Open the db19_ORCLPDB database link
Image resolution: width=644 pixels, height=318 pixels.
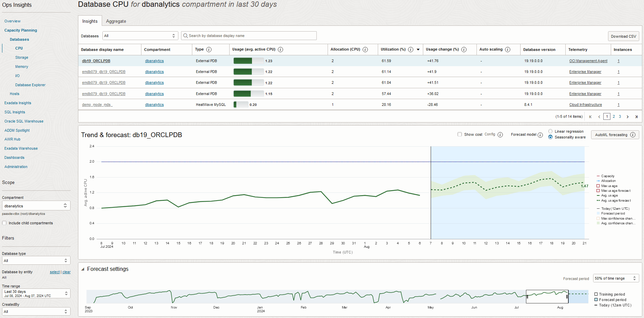(x=96, y=61)
